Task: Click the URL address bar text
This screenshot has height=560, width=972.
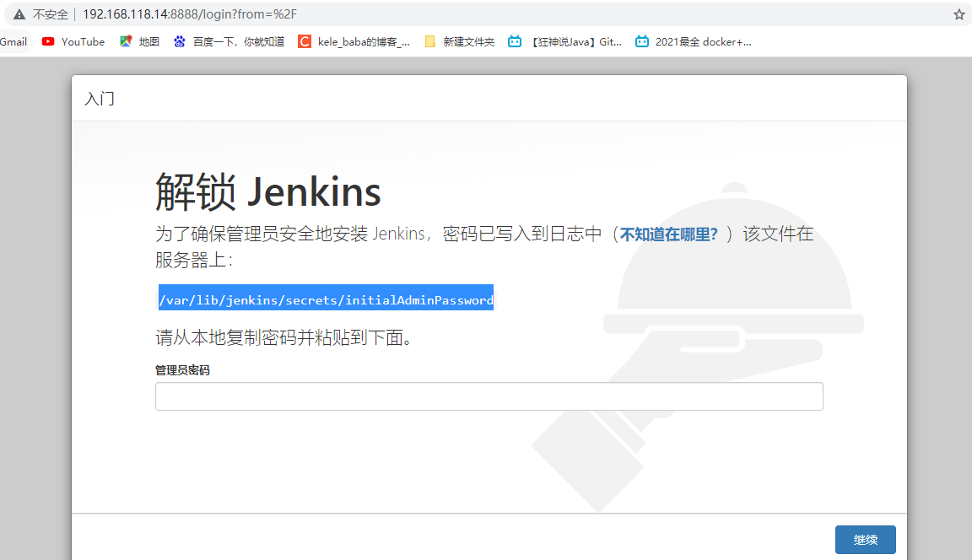Action: coord(190,14)
